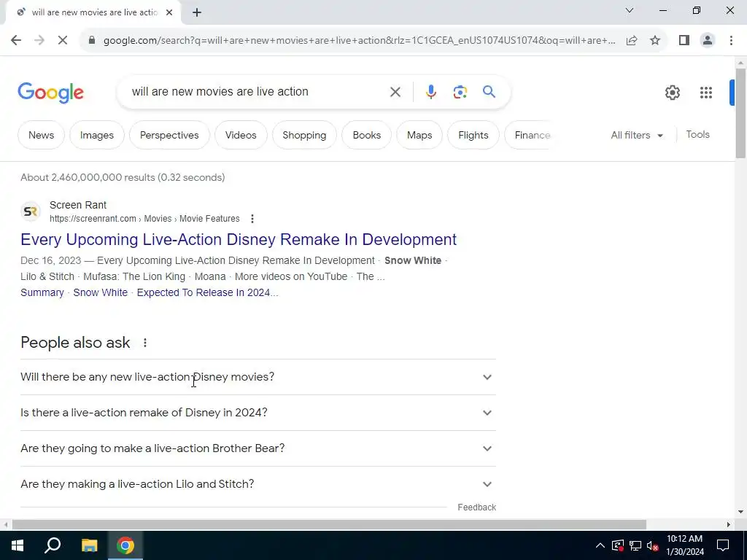Clear the search query with X

[395, 92]
